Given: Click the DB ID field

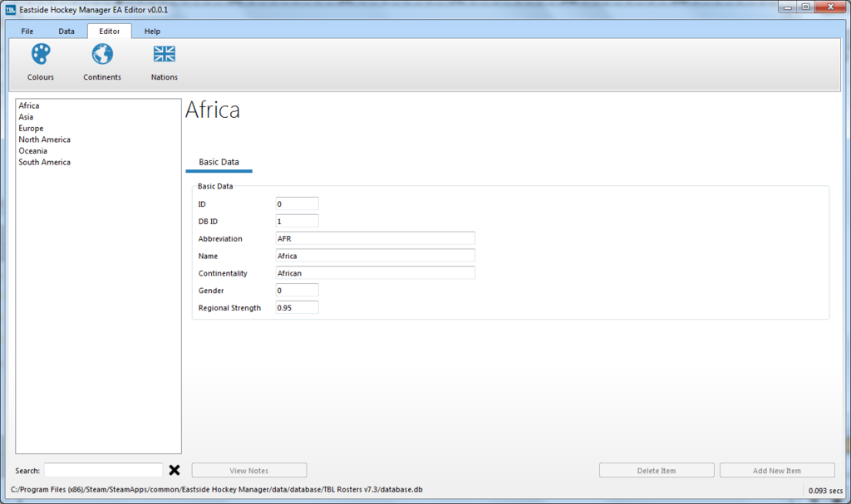Looking at the screenshot, I should tap(297, 222).
